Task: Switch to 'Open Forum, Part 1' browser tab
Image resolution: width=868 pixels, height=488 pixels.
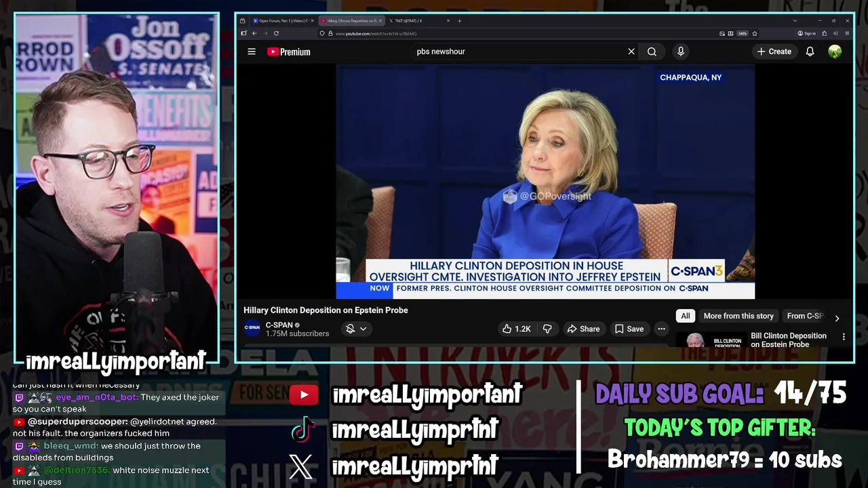Action: 283,21
